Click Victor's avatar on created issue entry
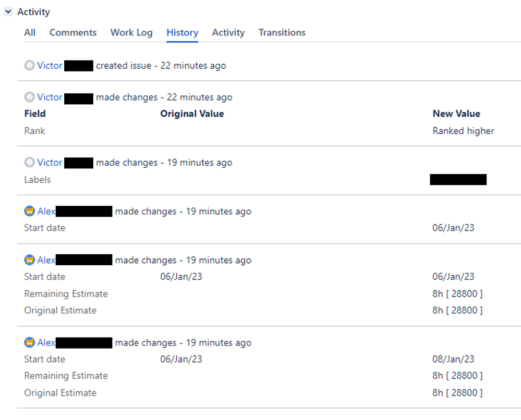Image resolution: width=521 pixels, height=420 pixels. click(x=30, y=66)
